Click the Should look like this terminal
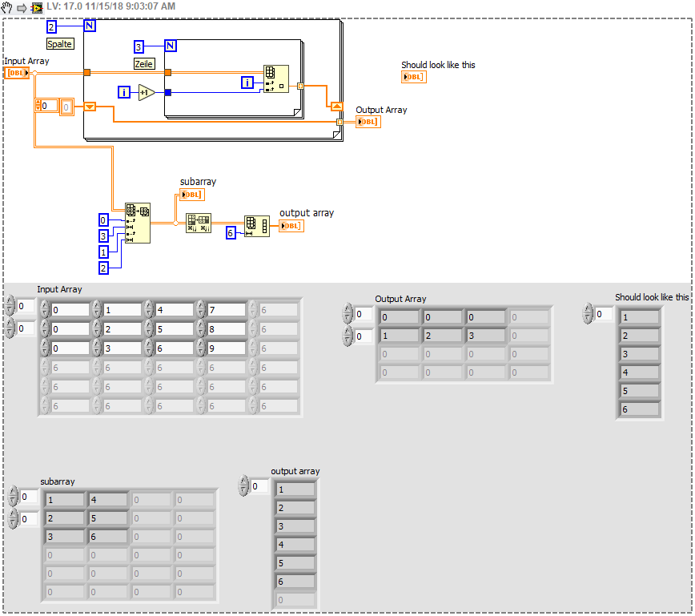This screenshot has height=616, width=695. pyautogui.click(x=413, y=77)
